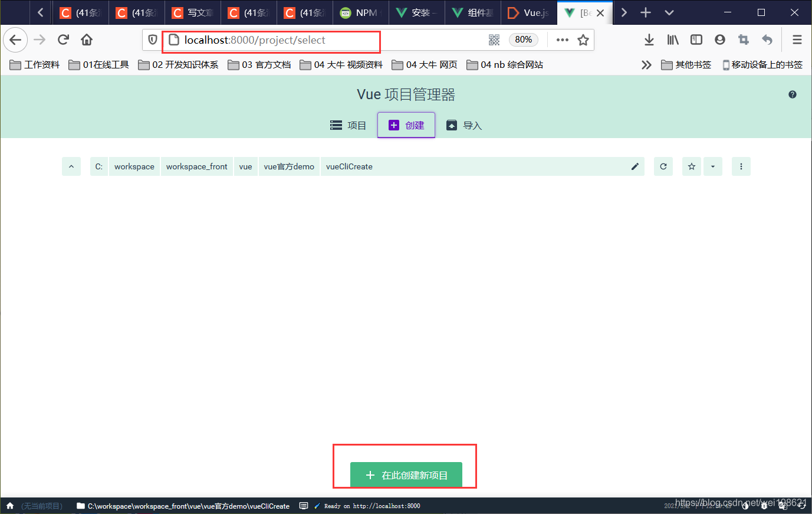The width and height of the screenshot is (812, 514).
Task: Expand the favorite folders dropdown
Action: tap(713, 166)
